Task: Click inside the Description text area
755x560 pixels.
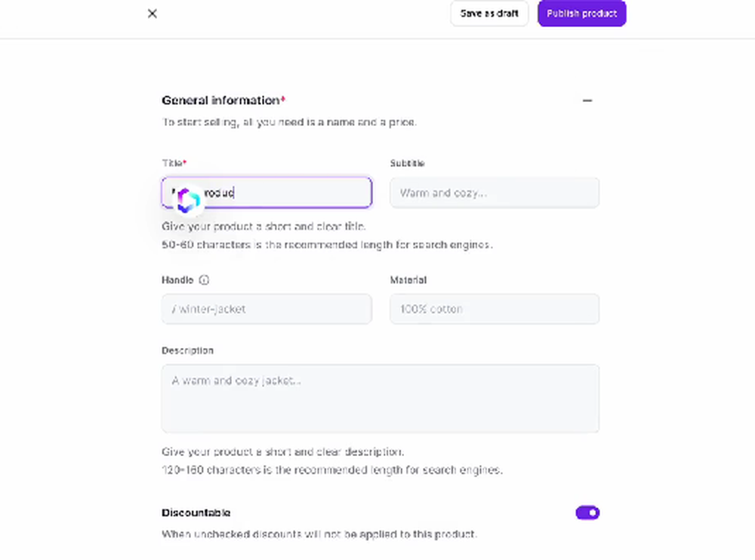Action: pos(381,398)
